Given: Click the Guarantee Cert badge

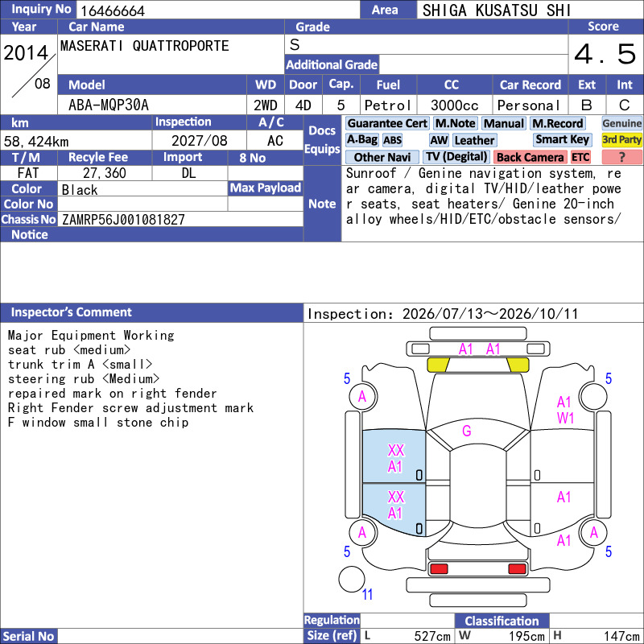Looking at the screenshot, I should (387, 123).
